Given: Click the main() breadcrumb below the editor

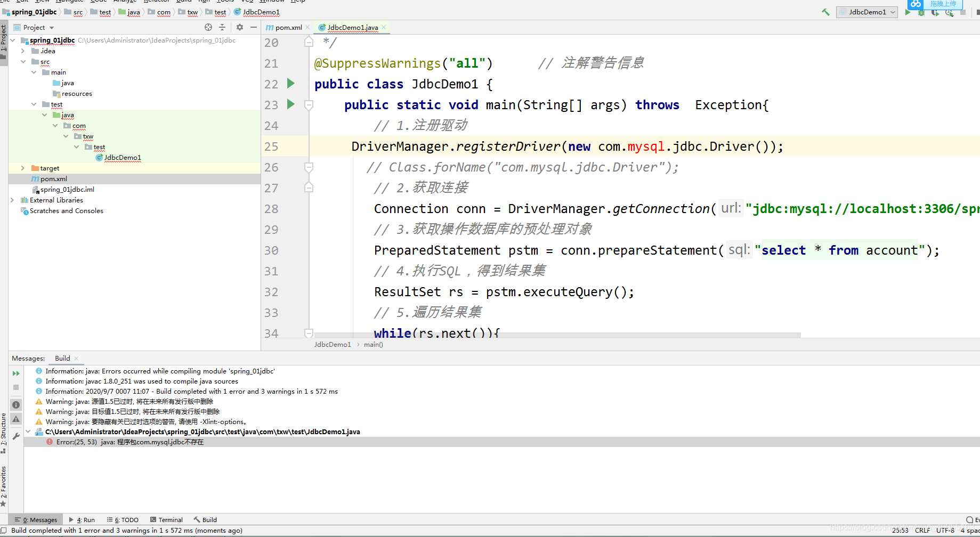Looking at the screenshot, I should point(373,345).
